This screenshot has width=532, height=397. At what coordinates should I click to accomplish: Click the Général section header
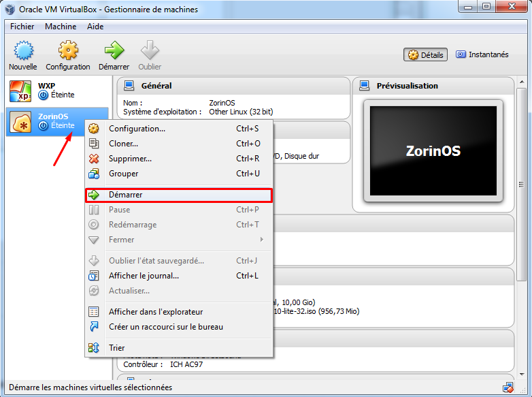pos(233,86)
